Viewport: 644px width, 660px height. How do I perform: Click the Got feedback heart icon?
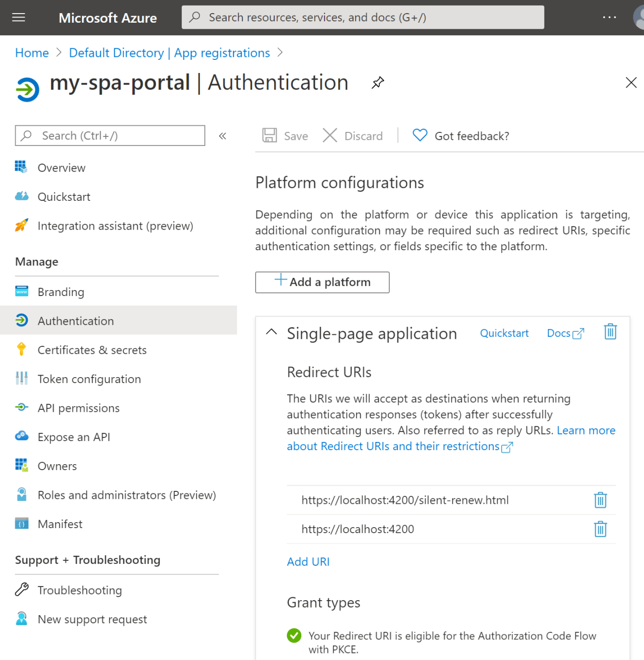[419, 135]
